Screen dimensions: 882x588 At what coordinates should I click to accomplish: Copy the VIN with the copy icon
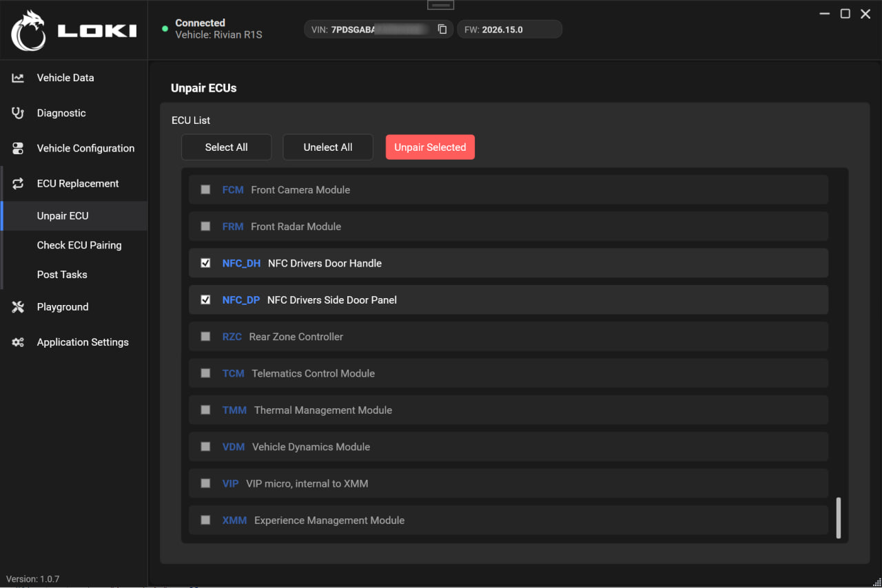tap(442, 29)
